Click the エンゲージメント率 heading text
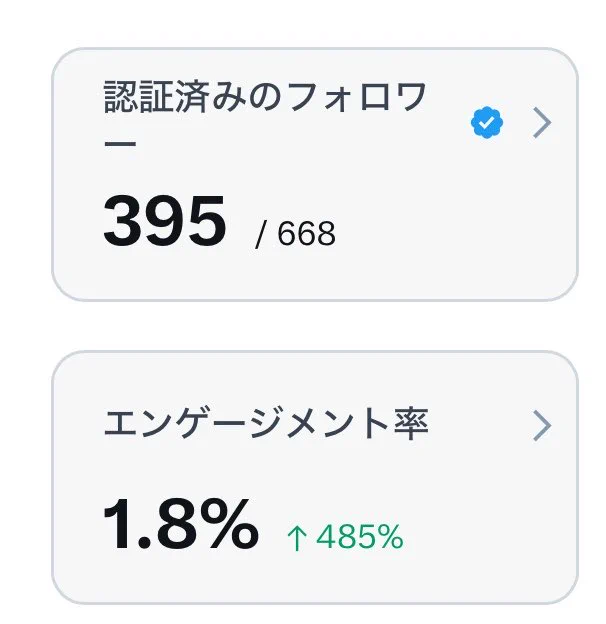606x624 pixels. 266,423
